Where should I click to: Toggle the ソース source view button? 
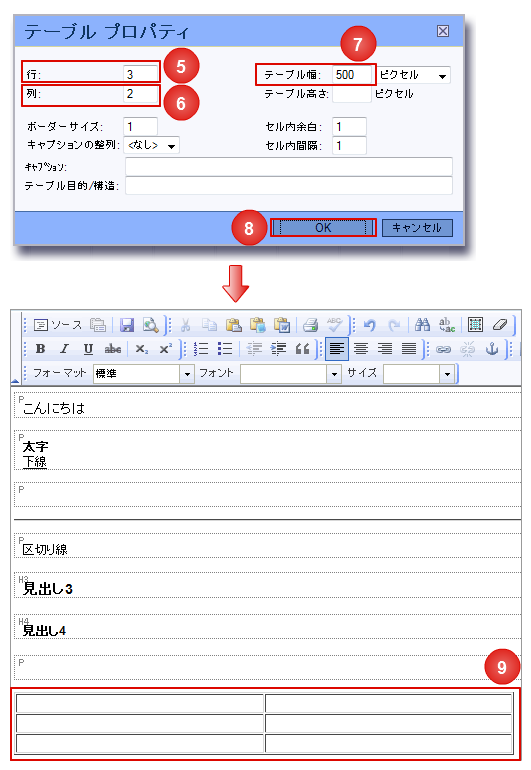(x=57, y=325)
